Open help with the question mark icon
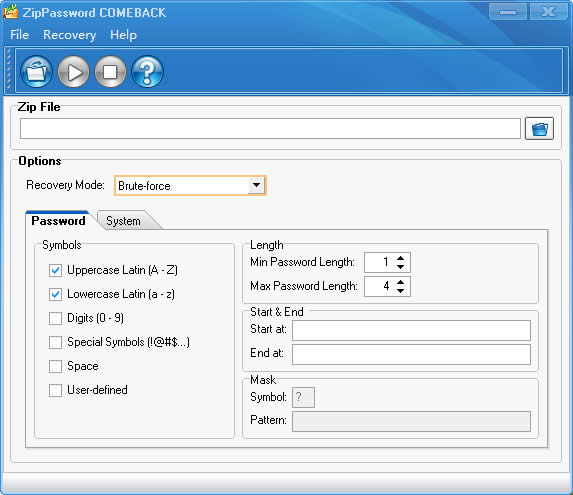The height and width of the screenshot is (495, 573). pyautogui.click(x=147, y=72)
